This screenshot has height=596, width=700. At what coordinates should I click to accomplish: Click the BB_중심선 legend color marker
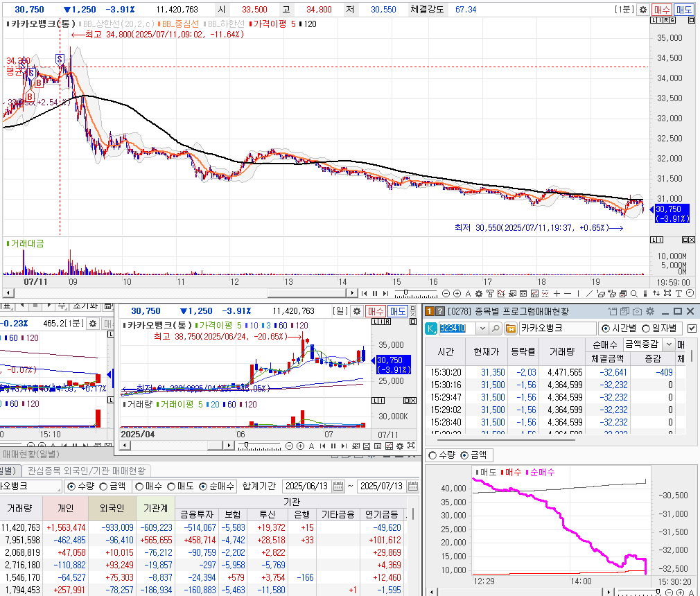point(159,24)
